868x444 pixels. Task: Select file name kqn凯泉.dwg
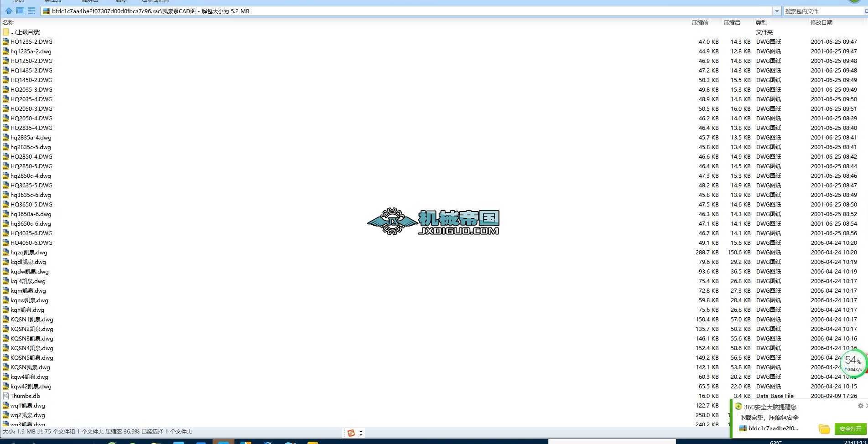pos(27,310)
